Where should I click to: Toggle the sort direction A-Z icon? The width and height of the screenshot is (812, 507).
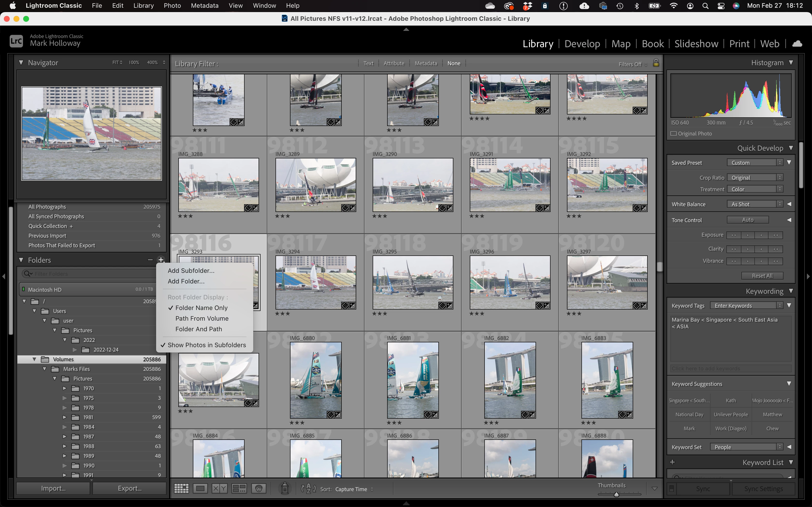pyautogui.click(x=308, y=489)
